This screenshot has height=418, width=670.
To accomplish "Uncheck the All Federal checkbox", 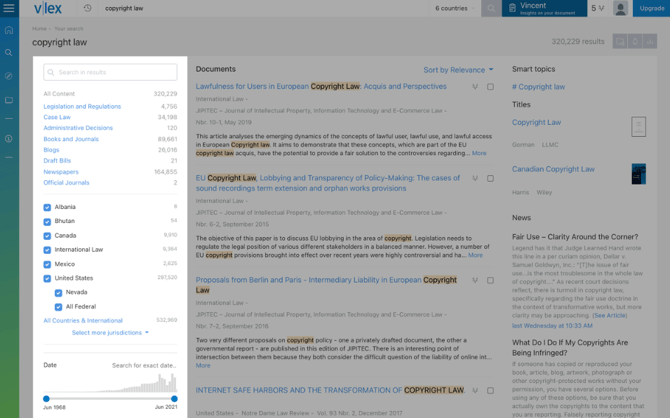I will coord(59,307).
